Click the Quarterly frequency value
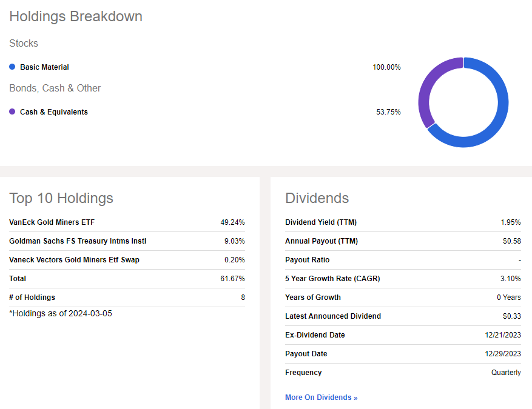Viewport: 532px width, 409px height. click(506, 373)
